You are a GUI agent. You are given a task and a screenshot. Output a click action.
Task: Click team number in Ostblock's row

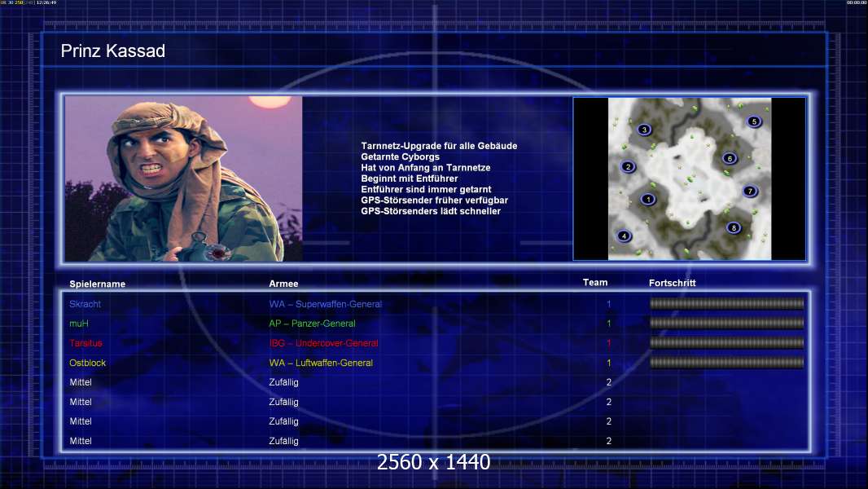[608, 363]
